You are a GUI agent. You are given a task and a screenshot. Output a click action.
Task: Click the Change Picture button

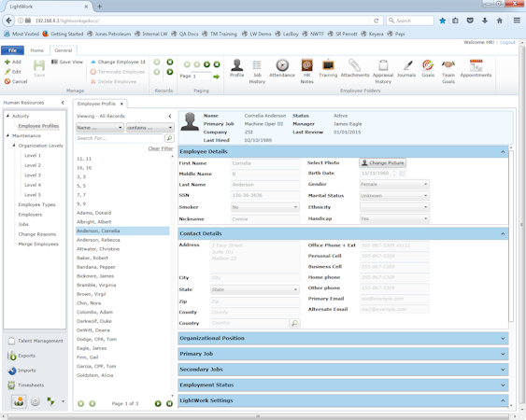[x=383, y=162]
